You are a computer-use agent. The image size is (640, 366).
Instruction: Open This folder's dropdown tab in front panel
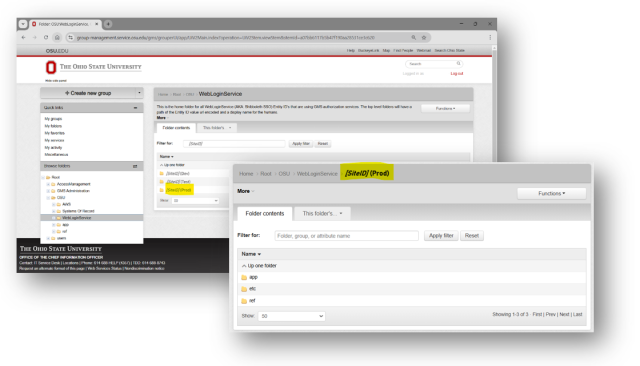click(x=322, y=213)
